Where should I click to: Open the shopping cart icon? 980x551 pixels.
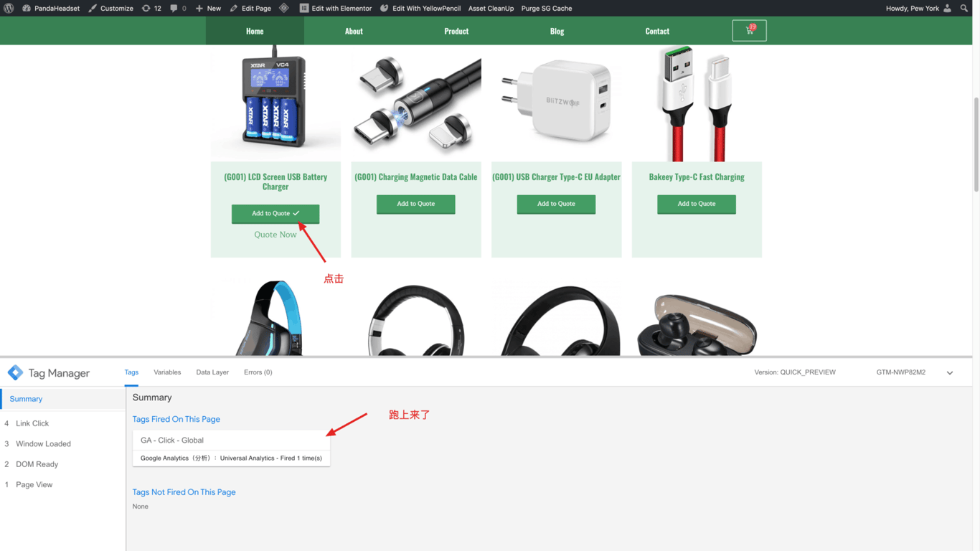click(749, 31)
